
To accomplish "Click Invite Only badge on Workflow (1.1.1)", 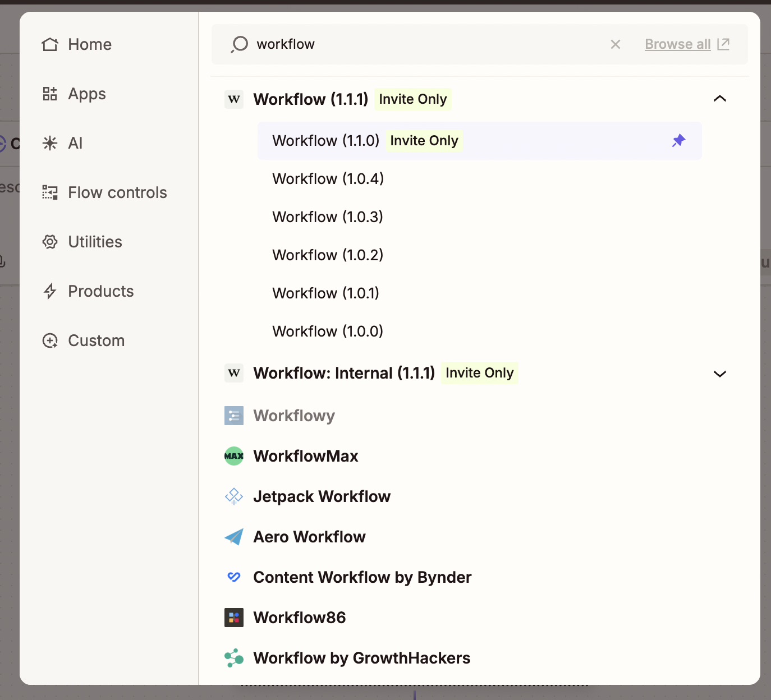I will [x=413, y=99].
